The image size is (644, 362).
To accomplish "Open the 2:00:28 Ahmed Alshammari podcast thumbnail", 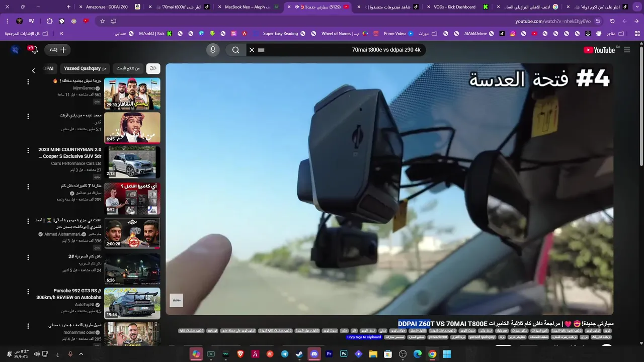I will click(132, 233).
